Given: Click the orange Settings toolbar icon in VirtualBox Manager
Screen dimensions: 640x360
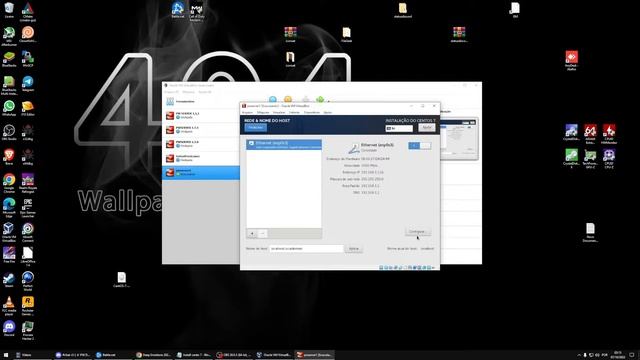Looking at the screenshot, I should (288, 99).
